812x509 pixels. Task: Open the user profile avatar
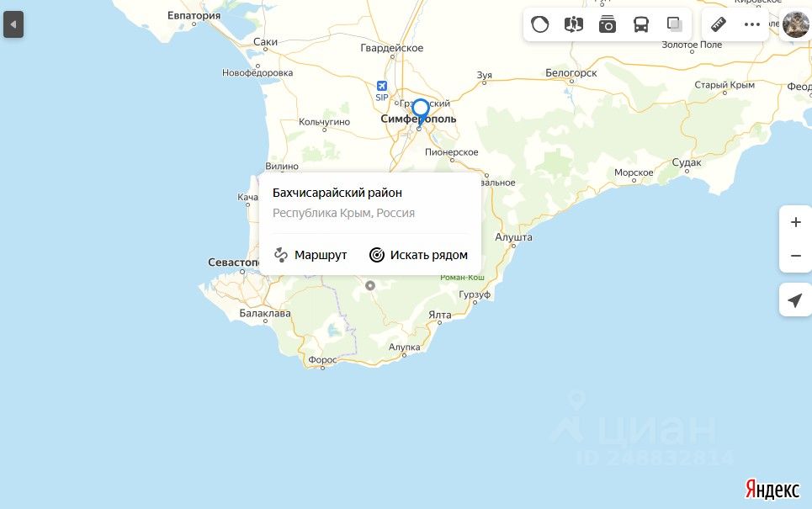pos(795,24)
